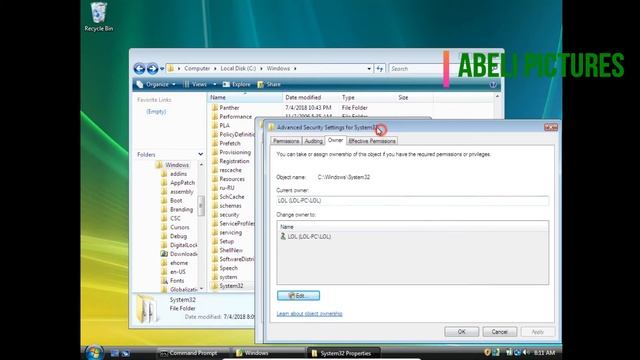Select the security folder in file list
Viewport: 640px width, 360px height.
[x=225, y=215]
